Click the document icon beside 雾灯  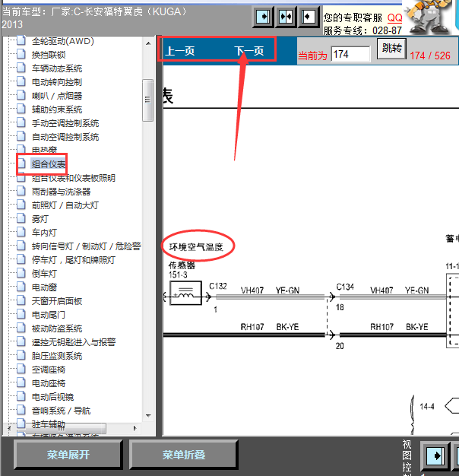[21, 218]
